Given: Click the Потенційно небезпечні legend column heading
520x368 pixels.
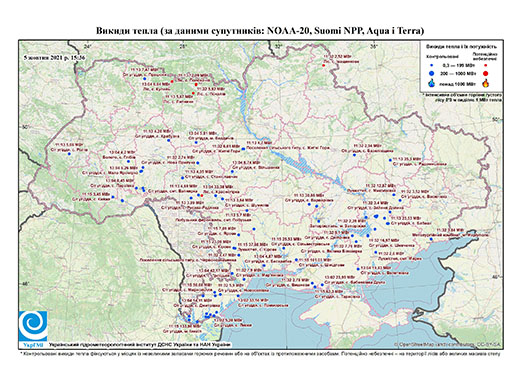Looking at the screenshot, I should pyautogui.click(x=485, y=56).
